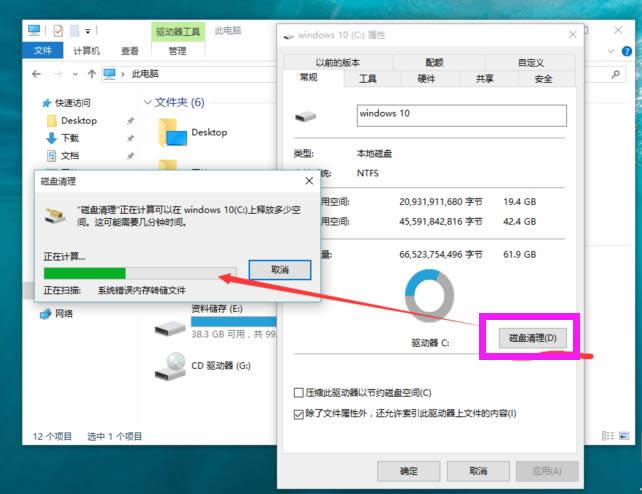
Task: Enable compress this drive checkbox
Action: click(298, 393)
